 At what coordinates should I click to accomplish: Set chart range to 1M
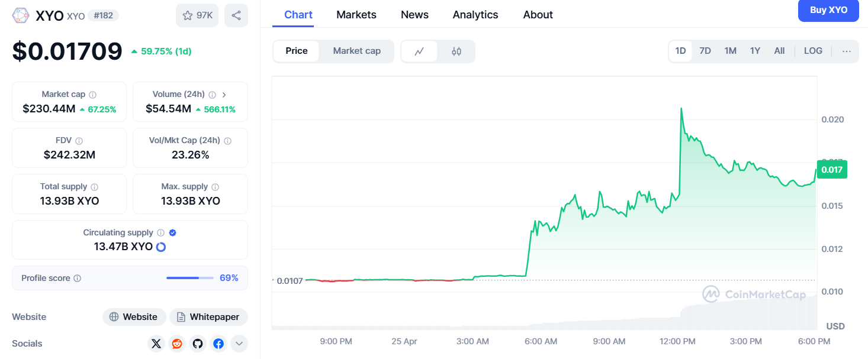(x=731, y=51)
